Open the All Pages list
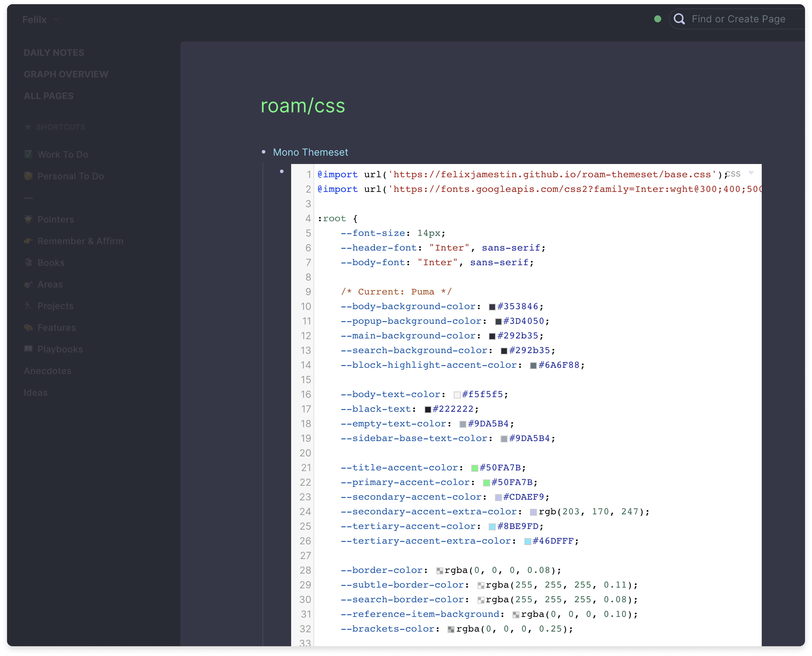 coord(49,96)
